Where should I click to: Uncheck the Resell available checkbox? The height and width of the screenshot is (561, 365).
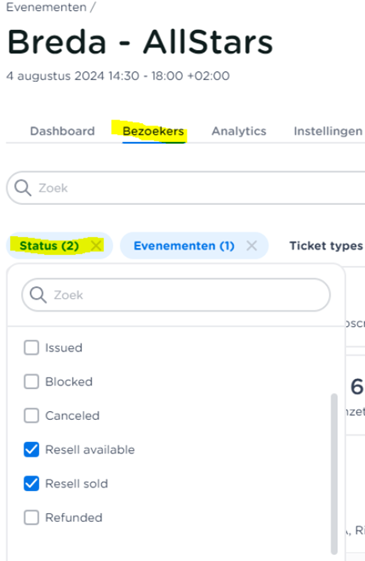[31, 449]
